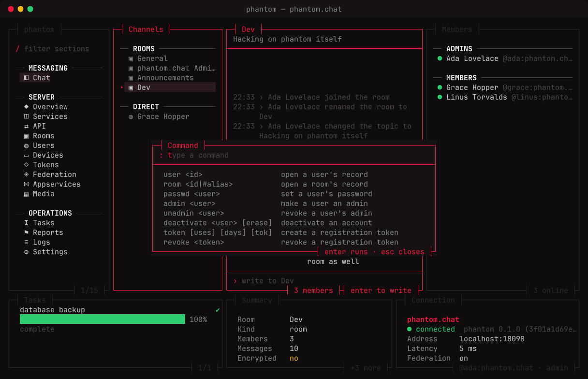Click the database backup progress bar
The width and height of the screenshot is (588, 379).
click(x=103, y=319)
